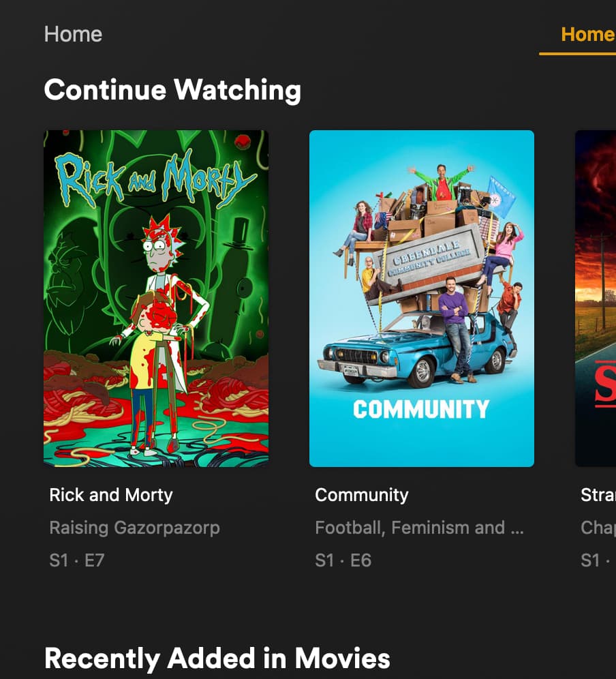Image resolution: width=616 pixels, height=679 pixels.
Task: Select the orange Home tab
Action: [x=588, y=35]
